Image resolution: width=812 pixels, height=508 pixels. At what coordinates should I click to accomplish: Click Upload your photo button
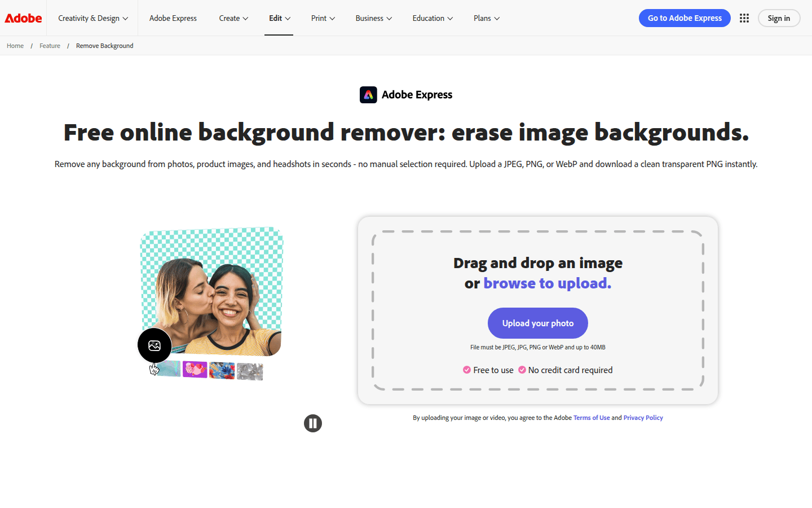pyautogui.click(x=538, y=323)
